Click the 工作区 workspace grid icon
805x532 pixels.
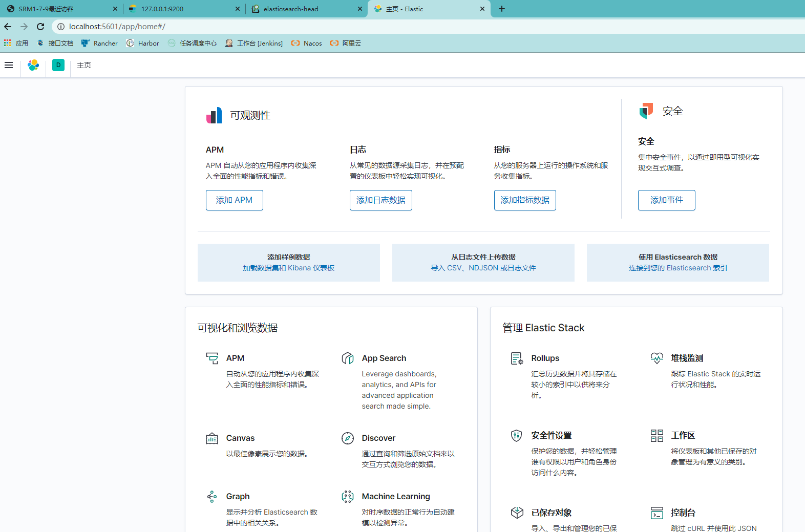(x=657, y=436)
